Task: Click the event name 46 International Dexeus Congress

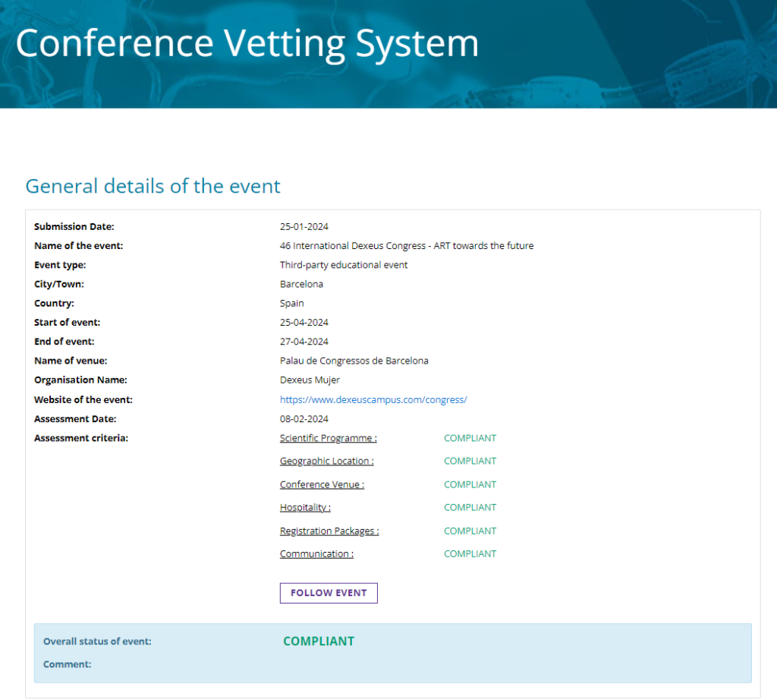Action: click(x=406, y=245)
